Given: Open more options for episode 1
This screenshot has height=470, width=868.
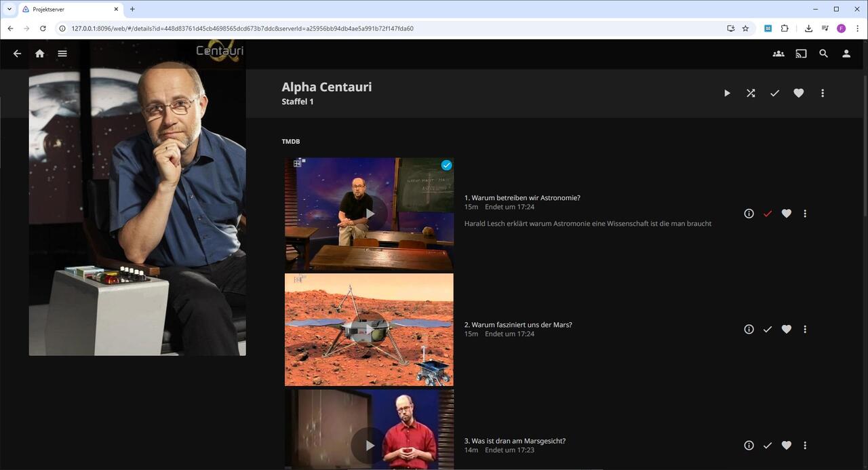Looking at the screenshot, I should 805,214.
